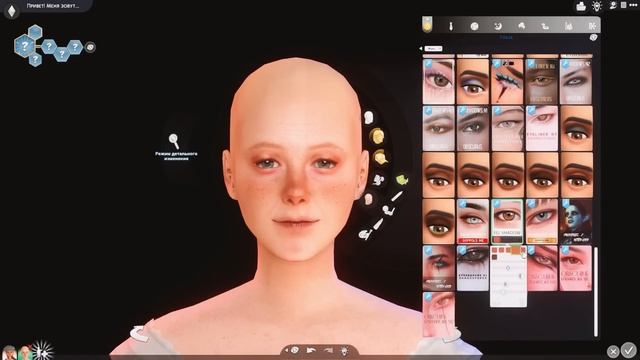Open the sim-in-hand icon top right
This screenshot has width=640, height=360.
613,5
